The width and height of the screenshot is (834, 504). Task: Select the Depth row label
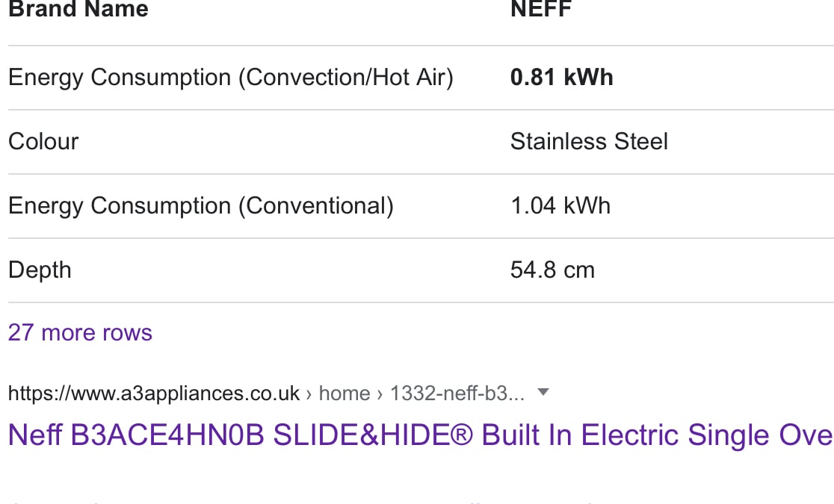(40, 270)
